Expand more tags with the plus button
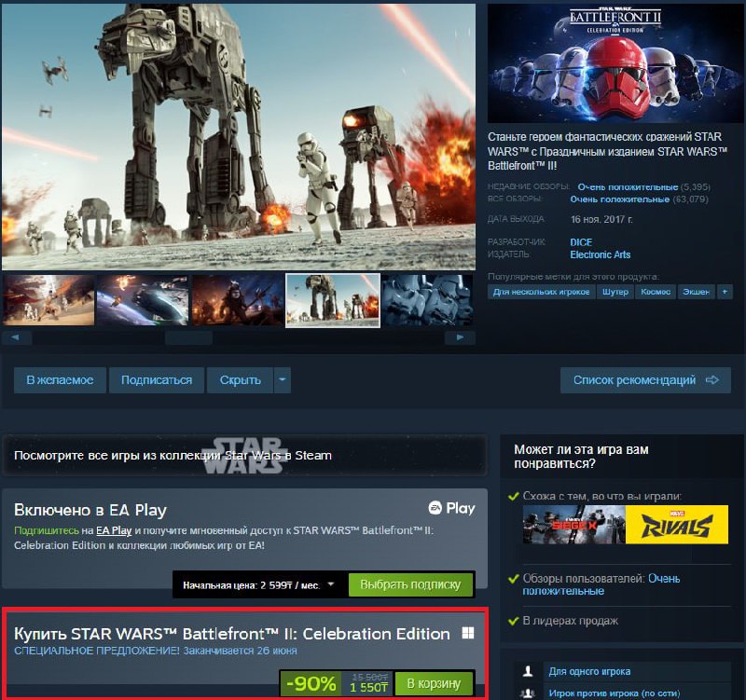 [x=725, y=292]
